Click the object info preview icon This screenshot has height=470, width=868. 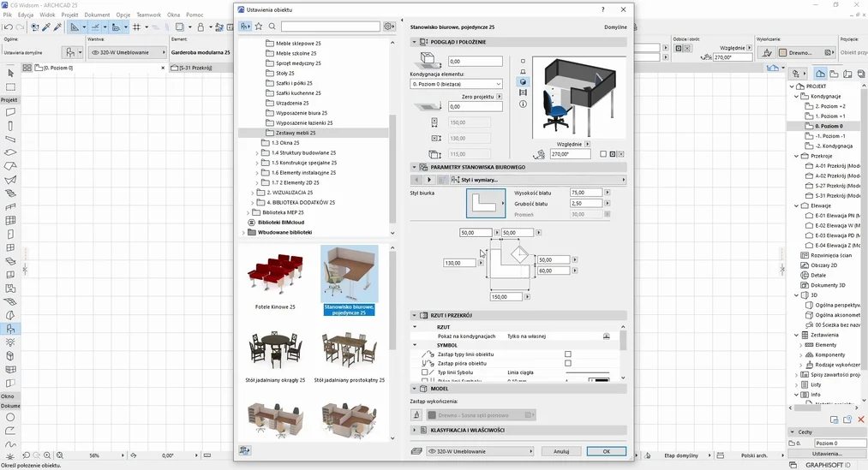click(523, 104)
